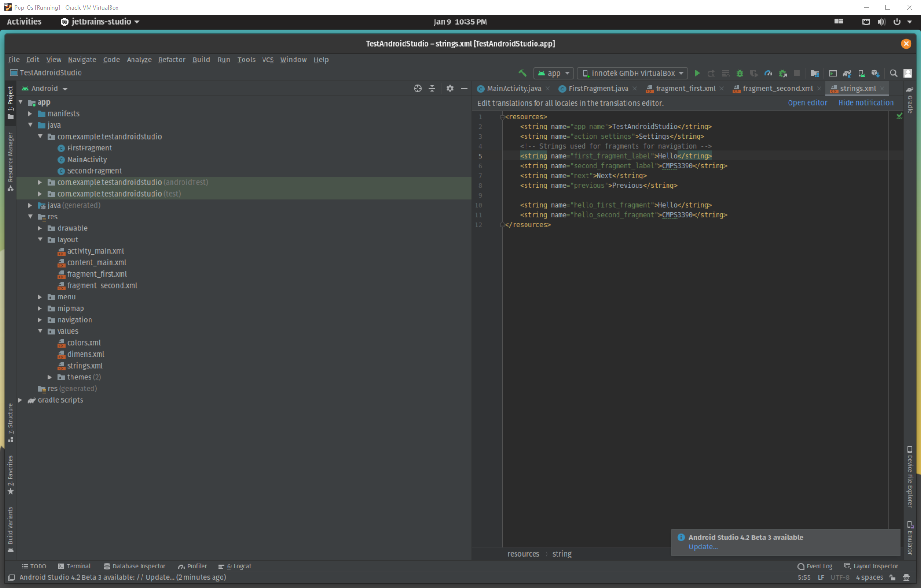Click the Select Opened File target icon
921x588 pixels.
[418, 89]
